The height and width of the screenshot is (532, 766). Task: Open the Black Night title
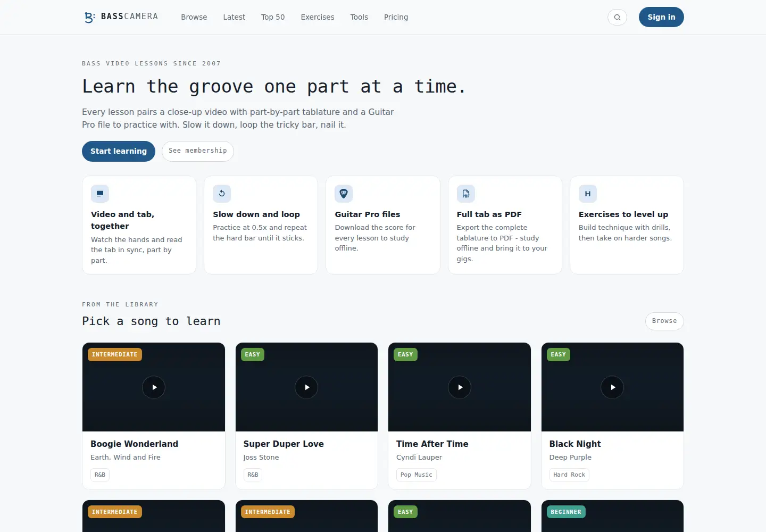coord(575,444)
